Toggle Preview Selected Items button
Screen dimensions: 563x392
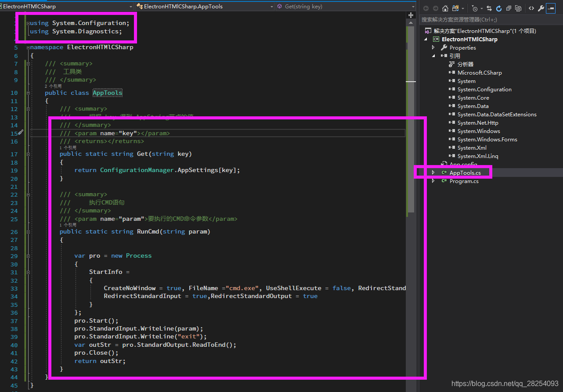point(551,8)
